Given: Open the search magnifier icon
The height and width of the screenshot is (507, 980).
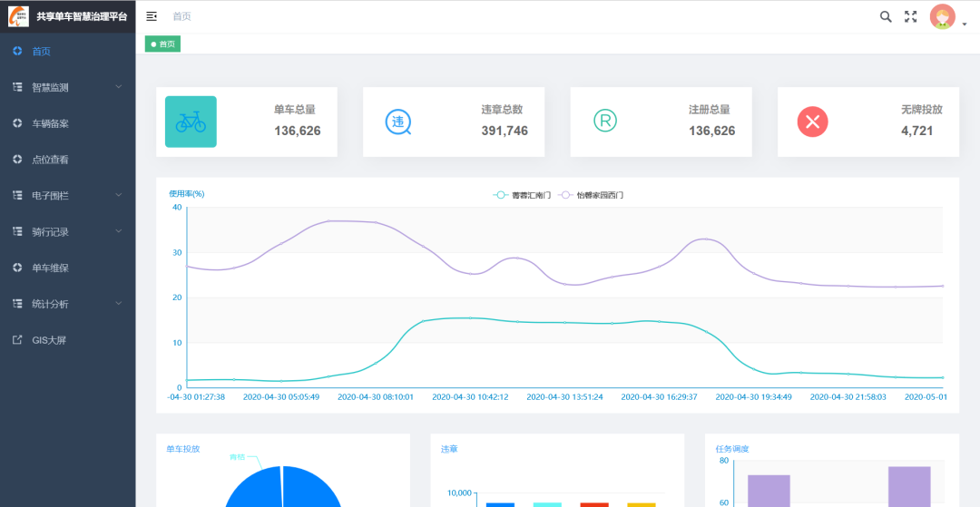Looking at the screenshot, I should 886,17.
